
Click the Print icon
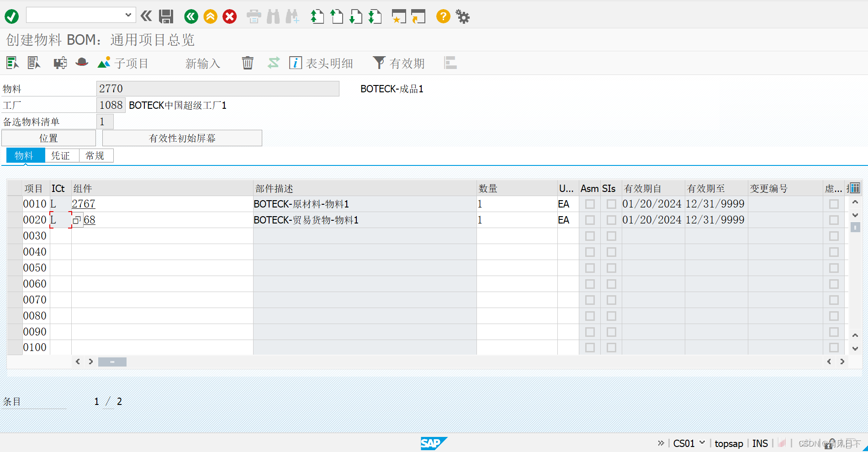pos(254,17)
